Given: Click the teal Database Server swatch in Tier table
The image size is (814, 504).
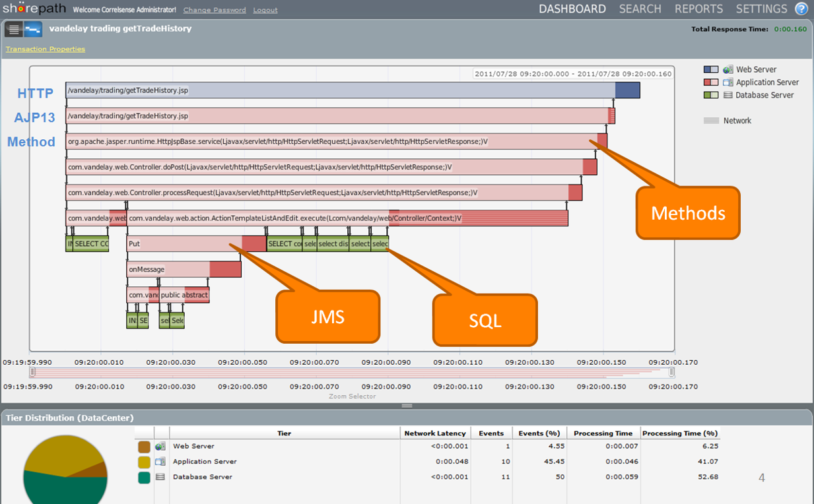Looking at the screenshot, I should pos(144,477).
